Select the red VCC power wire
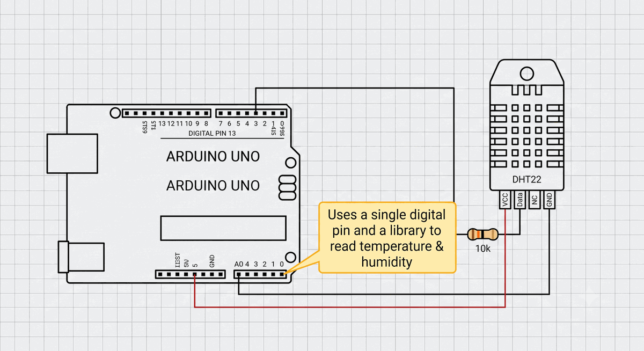The image size is (644, 351). click(350, 307)
